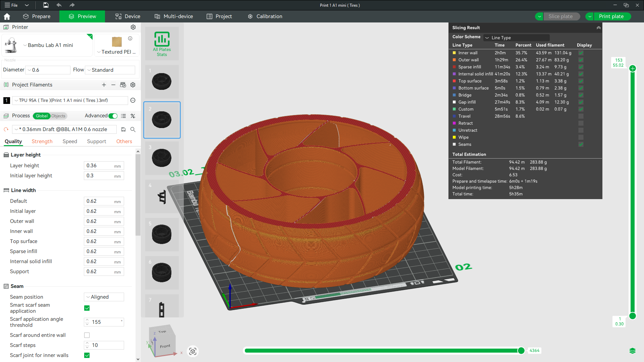Edit TPU 95A filament preset icon
This screenshot has height=362, width=644.
click(133, 100)
